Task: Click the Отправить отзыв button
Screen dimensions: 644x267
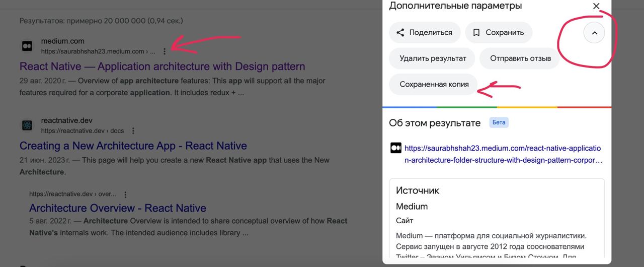Action: pyautogui.click(x=520, y=58)
